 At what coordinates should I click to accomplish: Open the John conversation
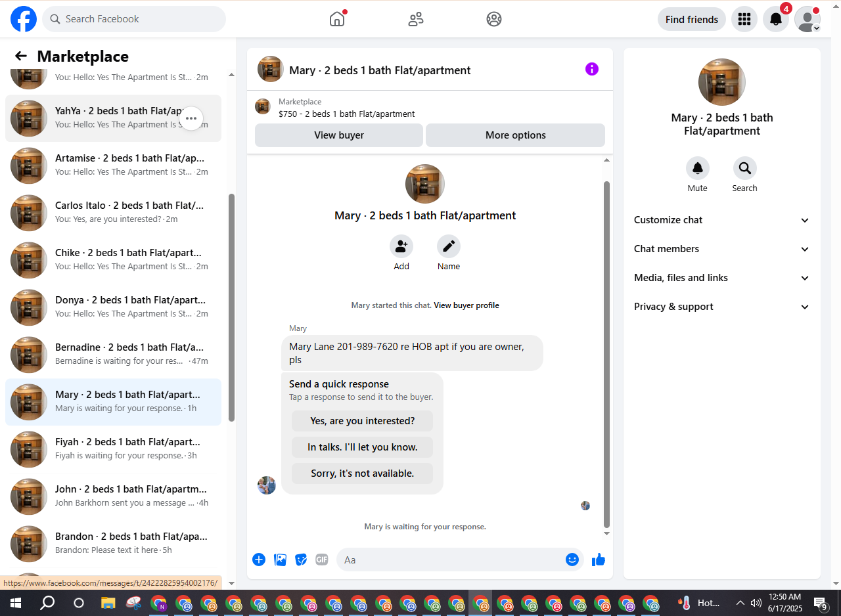[113, 496]
